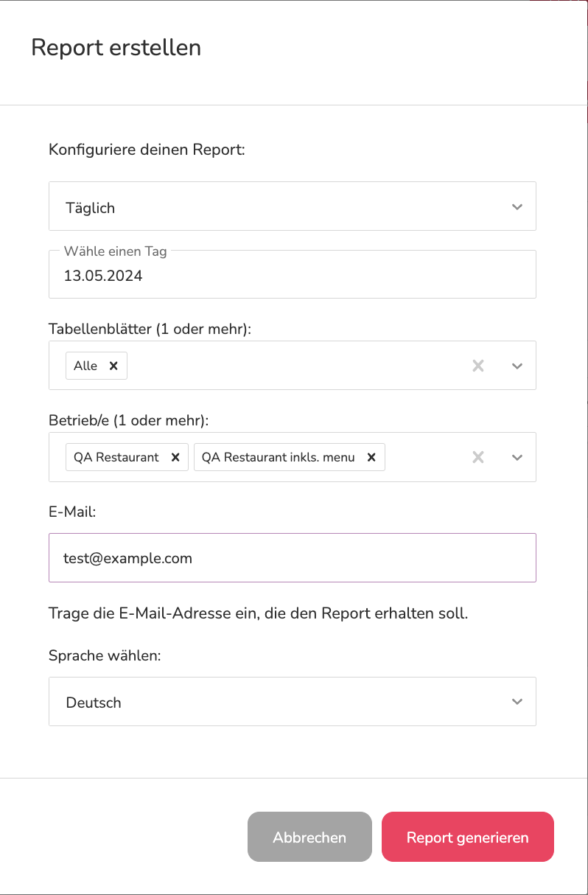Select the QA Restaurant chip label
Viewport: 588px width, 895px height.
pyautogui.click(x=116, y=457)
